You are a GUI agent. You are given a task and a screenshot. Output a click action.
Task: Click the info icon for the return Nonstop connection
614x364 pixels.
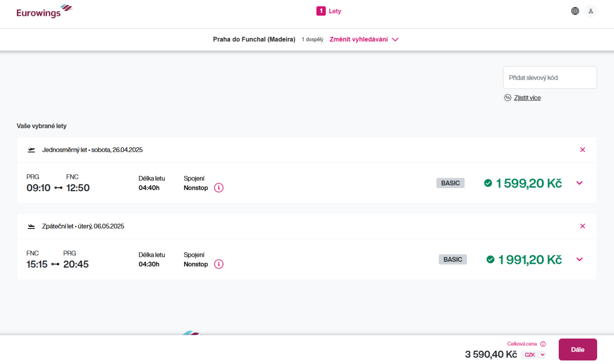218,264
